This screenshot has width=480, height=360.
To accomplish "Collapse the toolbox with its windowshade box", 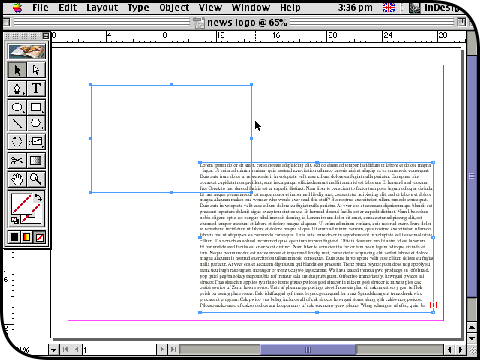I will pyautogui.click(x=46, y=36).
